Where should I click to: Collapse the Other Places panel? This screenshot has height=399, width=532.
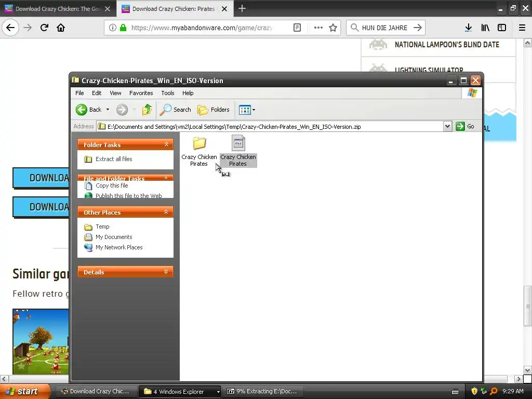click(x=166, y=212)
